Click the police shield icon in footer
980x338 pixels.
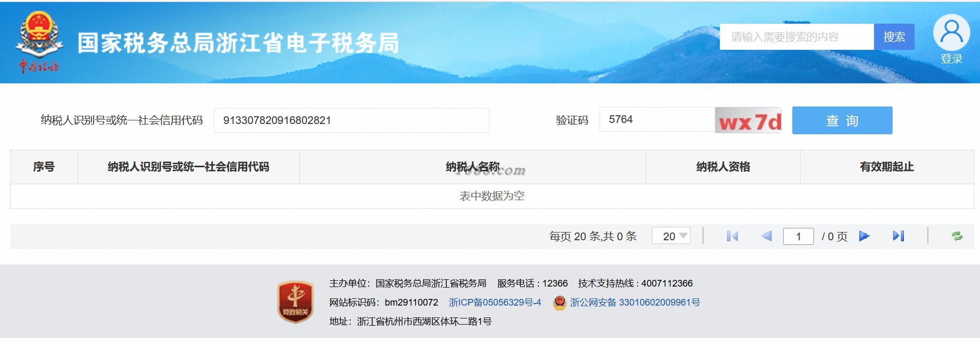click(559, 303)
